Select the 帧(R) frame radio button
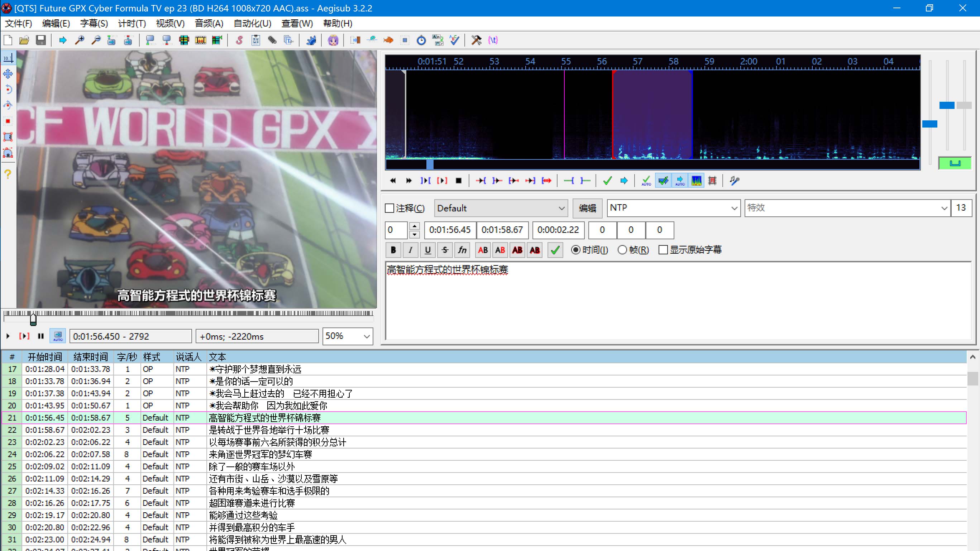This screenshot has width=980, height=551. click(x=622, y=250)
